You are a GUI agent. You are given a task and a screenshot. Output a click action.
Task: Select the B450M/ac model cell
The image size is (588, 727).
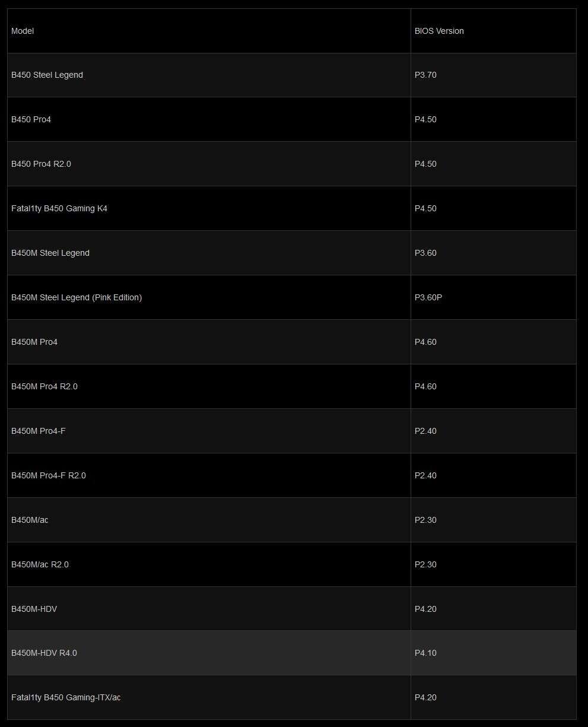coord(30,520)
